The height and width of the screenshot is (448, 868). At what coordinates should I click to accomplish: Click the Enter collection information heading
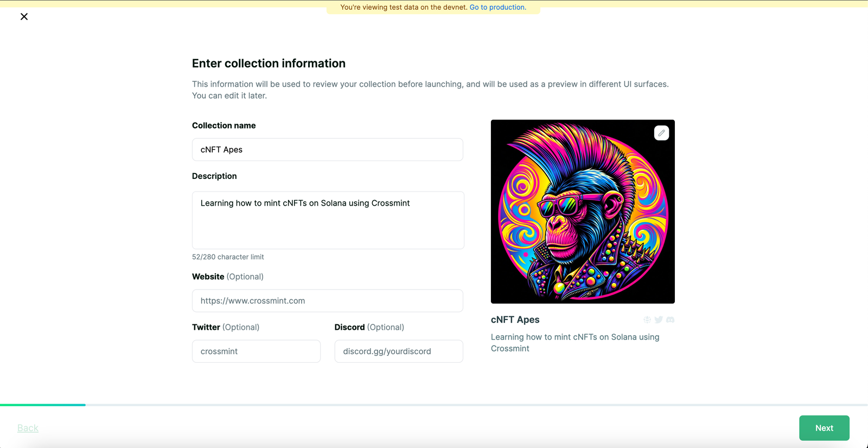coord(269,63)
